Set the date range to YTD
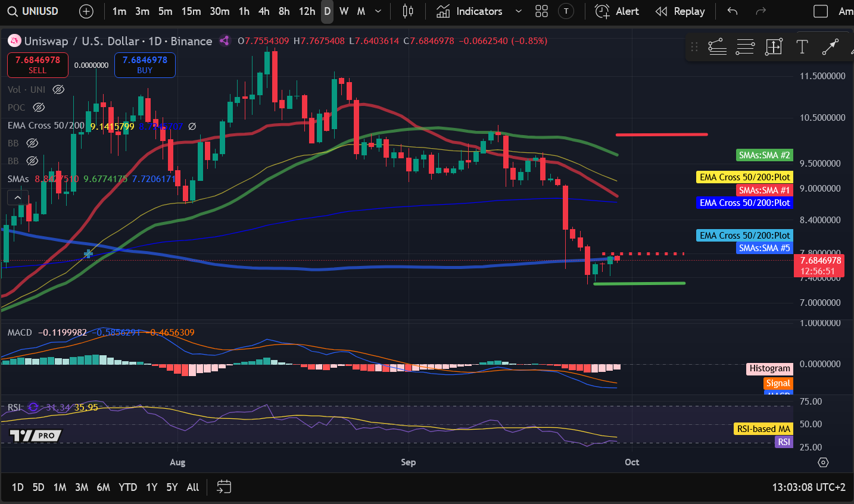Screen dimensions: 854x504 tap(128, 487)
